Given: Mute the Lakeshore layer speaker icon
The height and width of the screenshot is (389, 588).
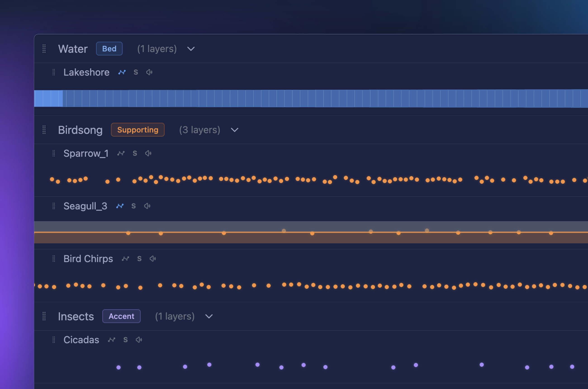Looking at the screenshot, I should point(149,72).
